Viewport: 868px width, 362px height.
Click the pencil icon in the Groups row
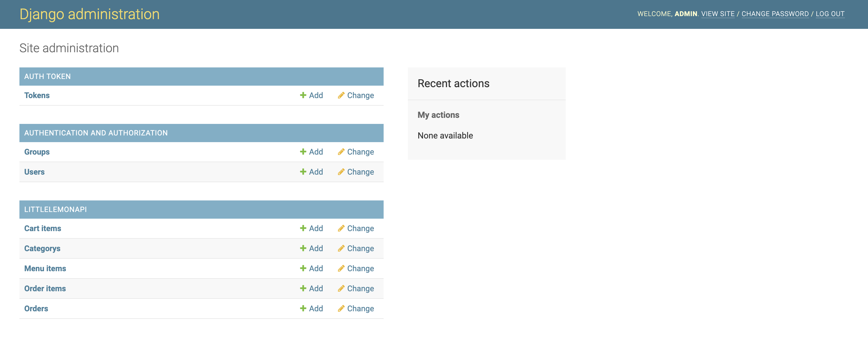tap(341, 152)
